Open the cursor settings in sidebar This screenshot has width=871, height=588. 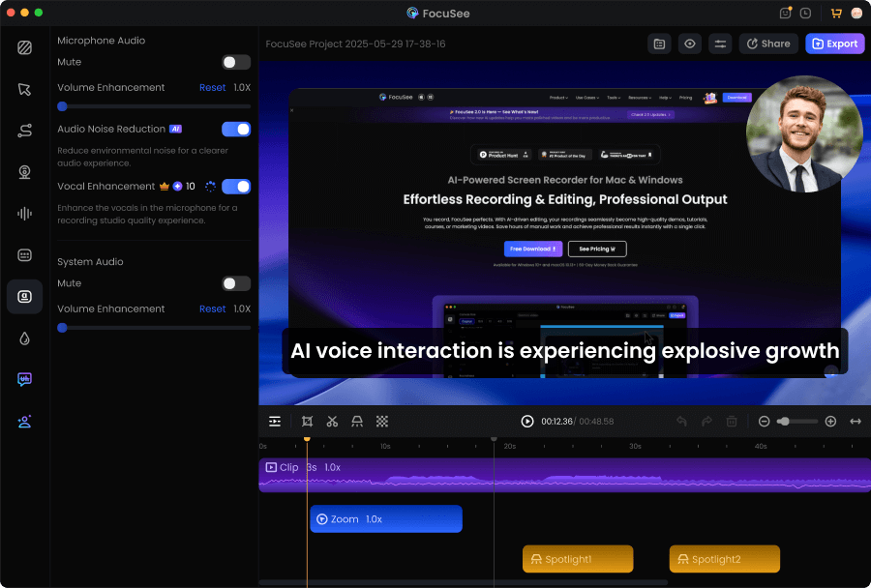click(24, 89)
